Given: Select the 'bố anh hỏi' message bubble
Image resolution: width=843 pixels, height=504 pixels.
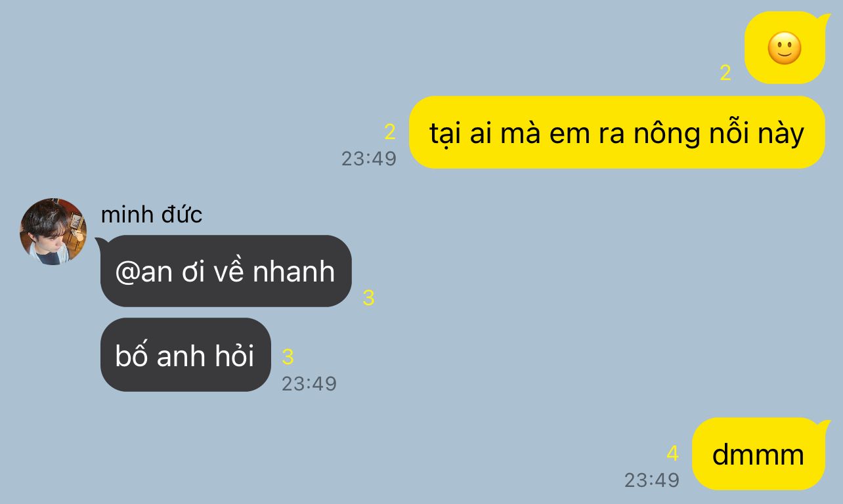Looking at the screenshot, I should click(186, 355).
